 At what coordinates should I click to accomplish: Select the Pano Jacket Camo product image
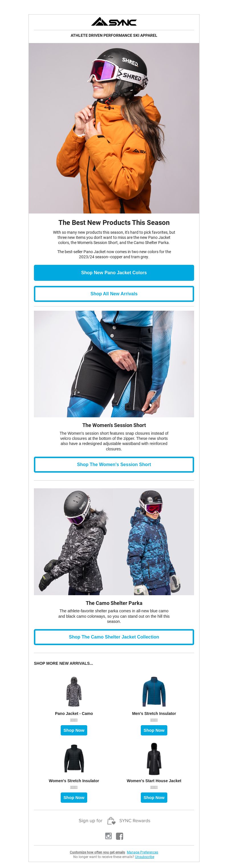(x=74, y=691)
